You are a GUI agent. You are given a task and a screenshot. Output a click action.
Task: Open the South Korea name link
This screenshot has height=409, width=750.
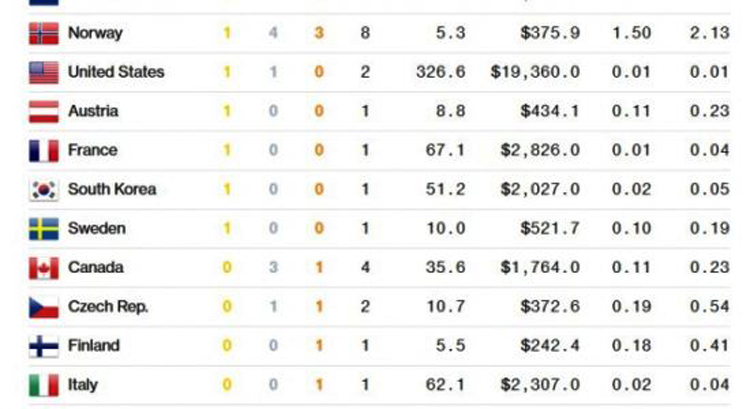click(112, 189)
